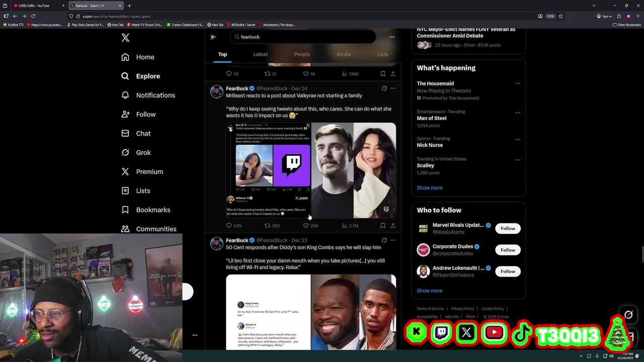This screenshot has height=362, width=644.
Task: Show more under What's happening
Action: click(x=430, y=188)
